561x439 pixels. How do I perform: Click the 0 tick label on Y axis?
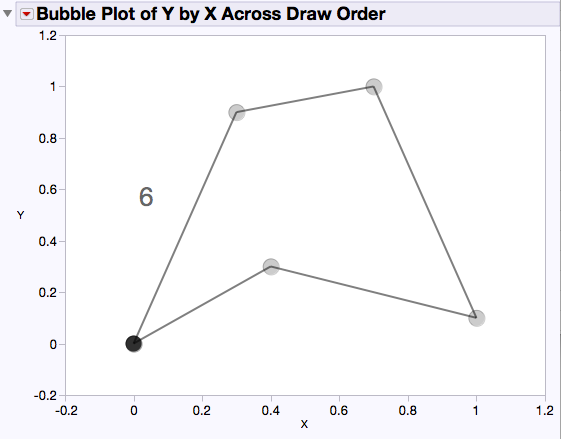53,344
